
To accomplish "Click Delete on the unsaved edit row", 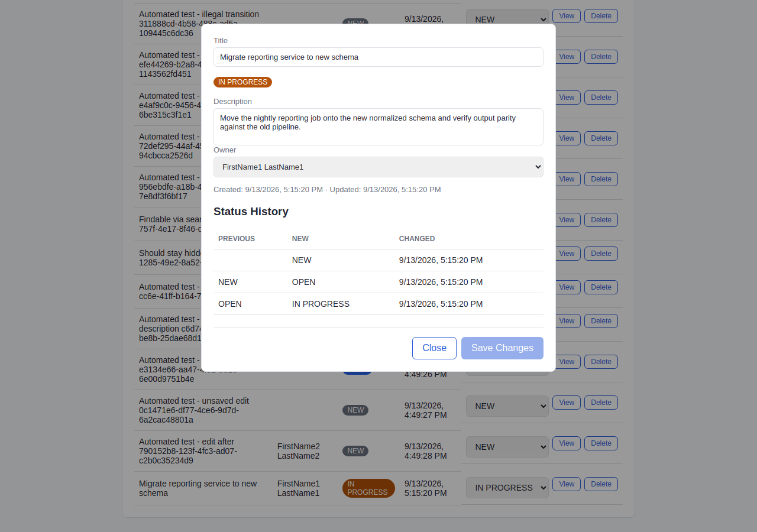I will pos(601,403).
